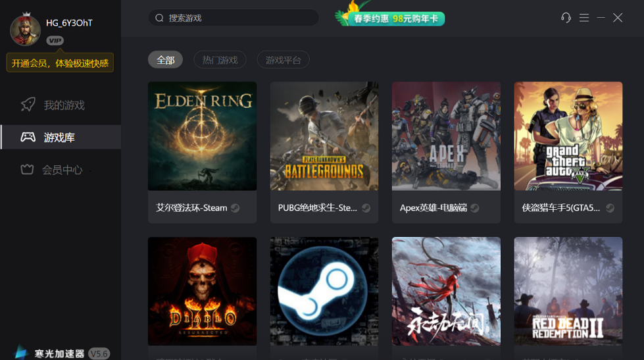Open the Elden Ring game cover

203,136
